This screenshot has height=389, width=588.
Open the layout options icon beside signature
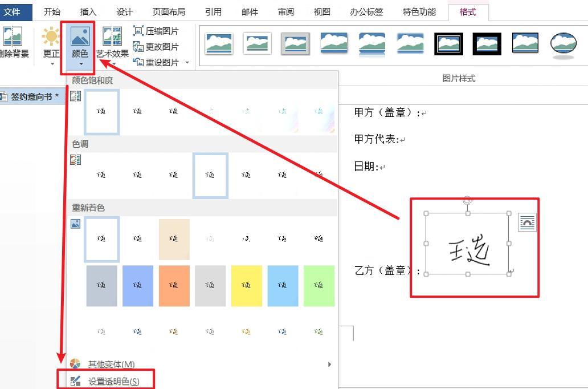tap(527, 222)
